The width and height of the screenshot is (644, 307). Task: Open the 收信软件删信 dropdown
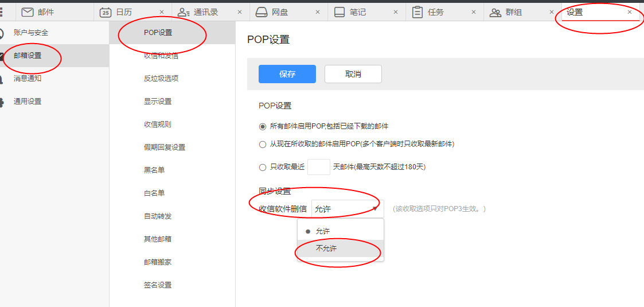click(347, 209)
